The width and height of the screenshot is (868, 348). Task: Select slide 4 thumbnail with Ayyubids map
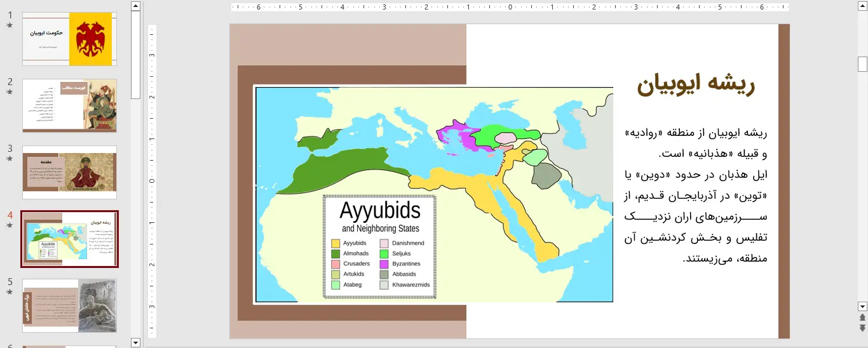[x=69, y=239]
